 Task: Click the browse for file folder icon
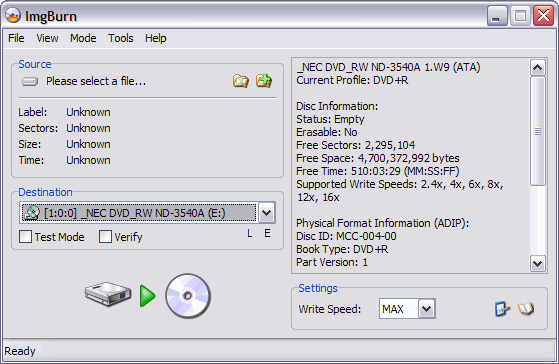(241, 81)
